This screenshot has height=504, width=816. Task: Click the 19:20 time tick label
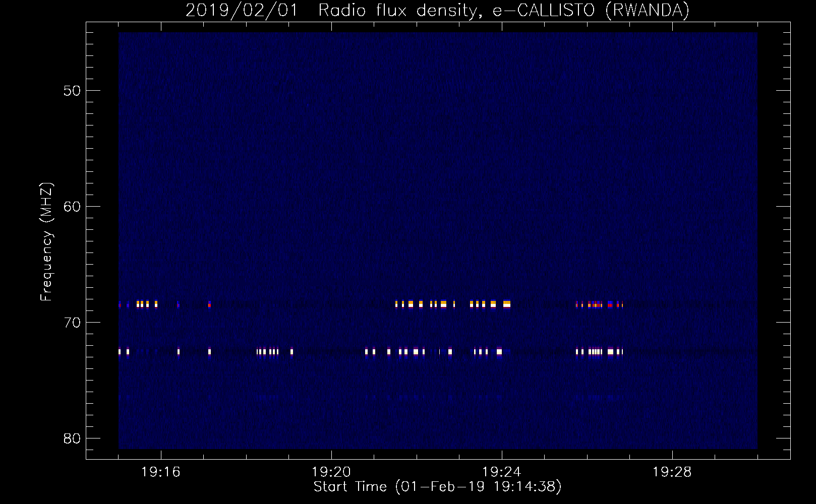pyautogui.click(x=331, y=472)
